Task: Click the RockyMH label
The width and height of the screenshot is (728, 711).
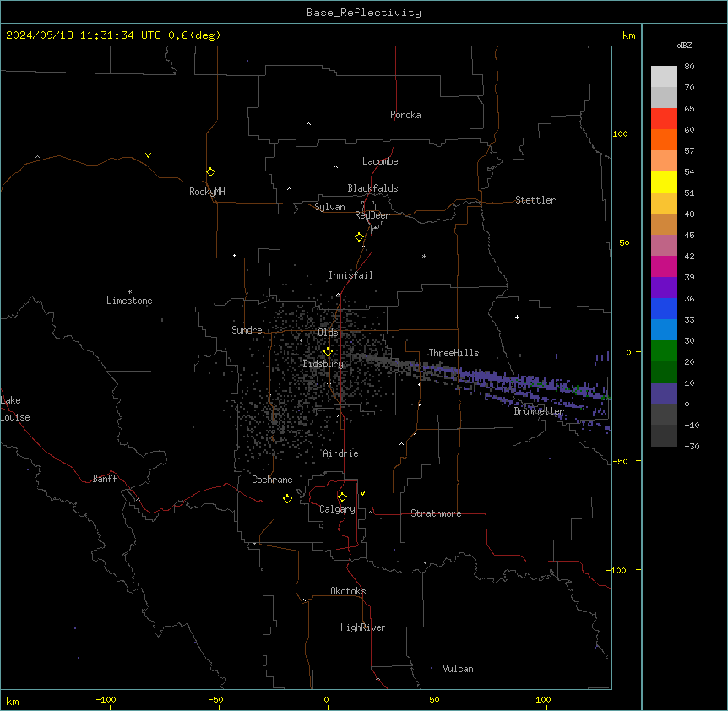Action: [x=207, y=192]
